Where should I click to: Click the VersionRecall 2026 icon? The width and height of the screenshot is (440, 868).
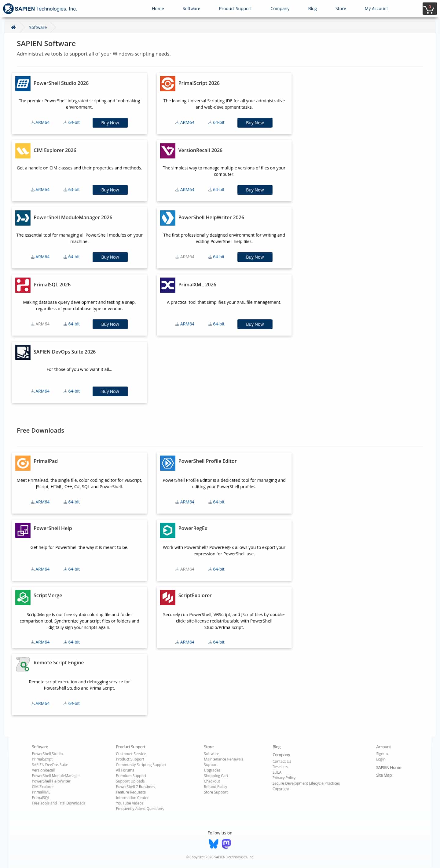(167, 151)
